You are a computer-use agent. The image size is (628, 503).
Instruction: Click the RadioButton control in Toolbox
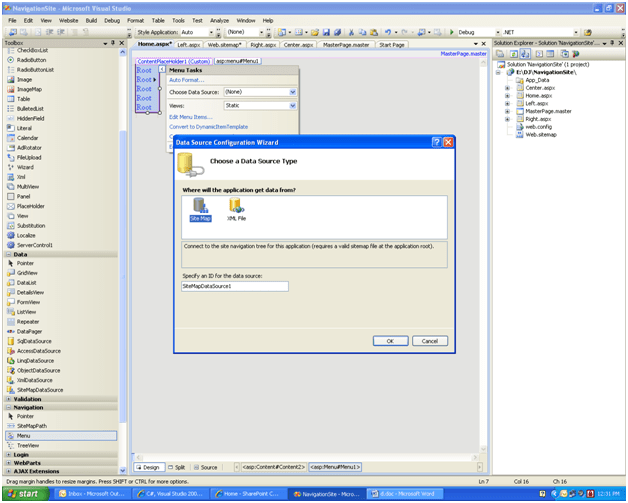pyautogui.click(x=32, y=61)
